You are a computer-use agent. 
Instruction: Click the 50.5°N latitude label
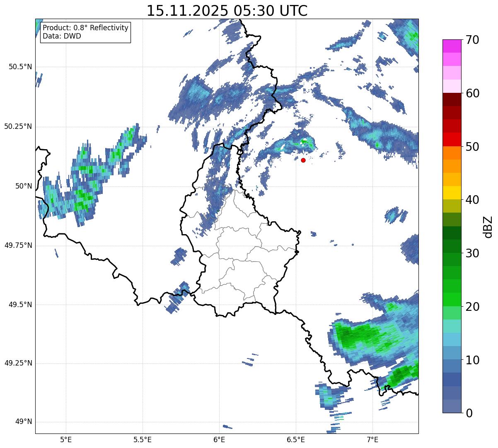[19, 67]
